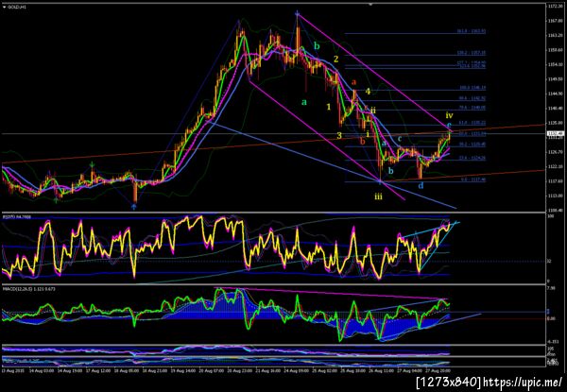
Task: Select the red 'a' wave label
Action: [354, 81]
